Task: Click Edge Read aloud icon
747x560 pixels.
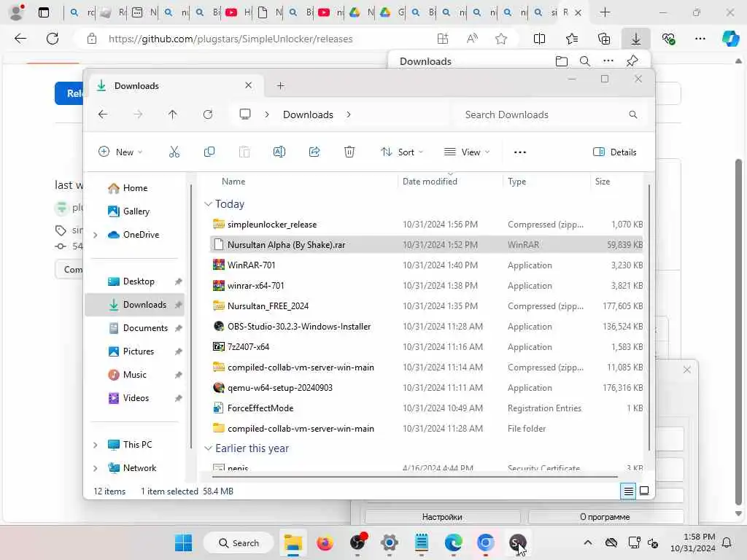Action: tap(472, 39)
